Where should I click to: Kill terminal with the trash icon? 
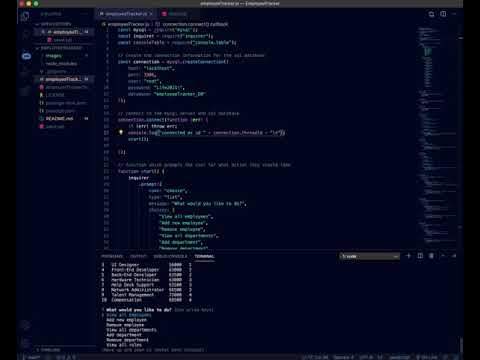coord(431,256)
